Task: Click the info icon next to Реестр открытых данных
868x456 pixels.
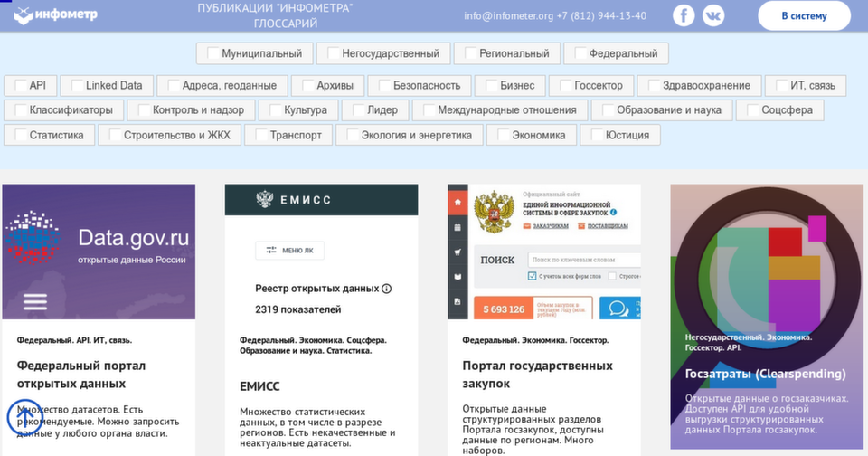Action: (386, 289)
